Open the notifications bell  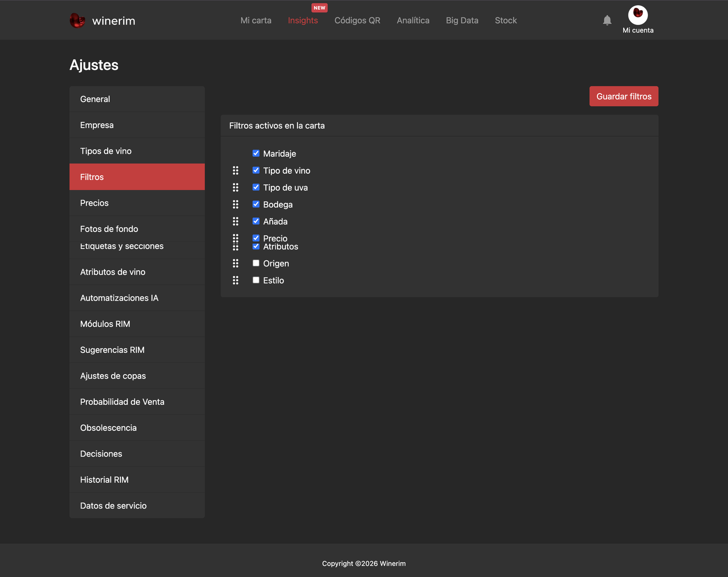(607, 20)
